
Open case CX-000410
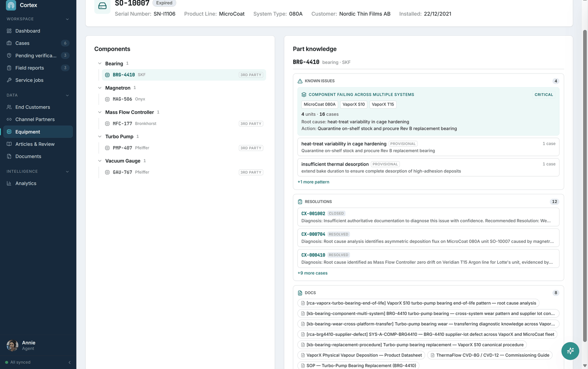[428, 258]
